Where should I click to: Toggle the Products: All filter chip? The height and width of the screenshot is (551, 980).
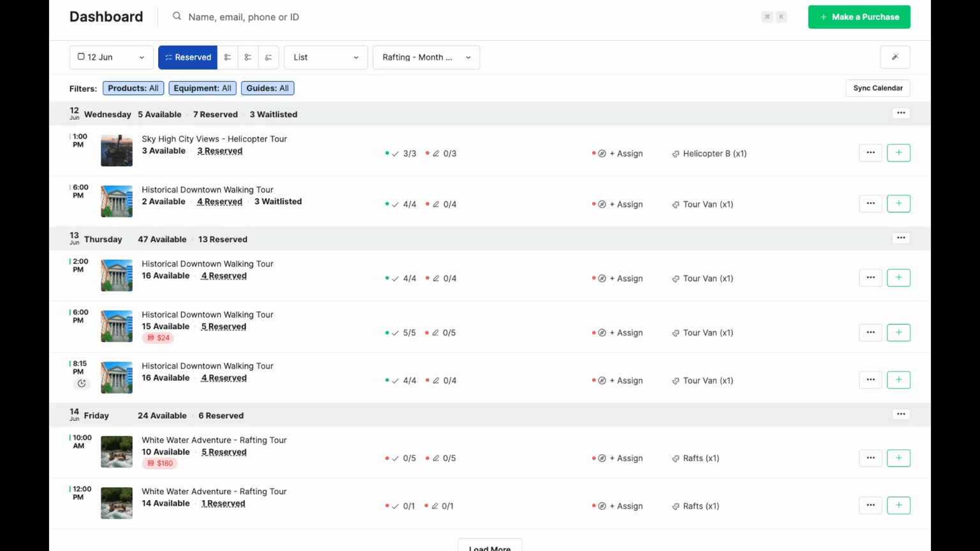[133, 88]
